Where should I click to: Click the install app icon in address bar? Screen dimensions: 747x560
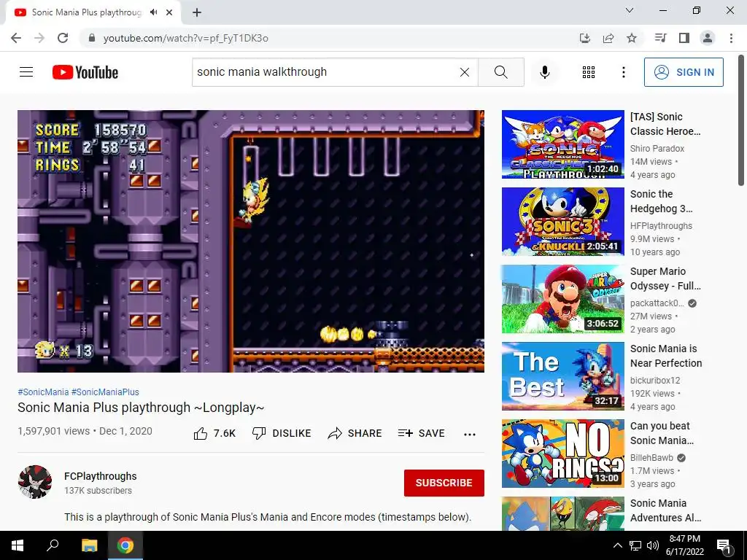pyautogui.click(x=585, y=38)
